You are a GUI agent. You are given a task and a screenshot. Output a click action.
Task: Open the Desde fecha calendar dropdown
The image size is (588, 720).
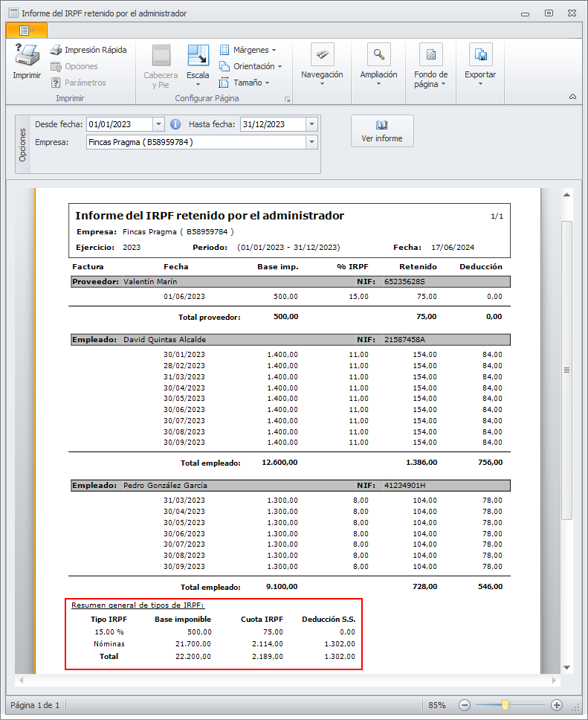pyautogui.click(x=158, y=124)
